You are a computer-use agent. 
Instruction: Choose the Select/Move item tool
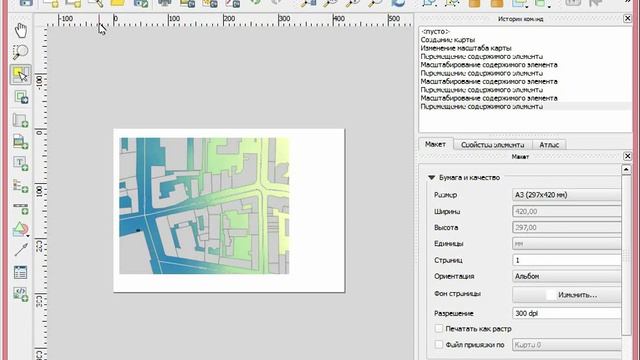(20, 74)
